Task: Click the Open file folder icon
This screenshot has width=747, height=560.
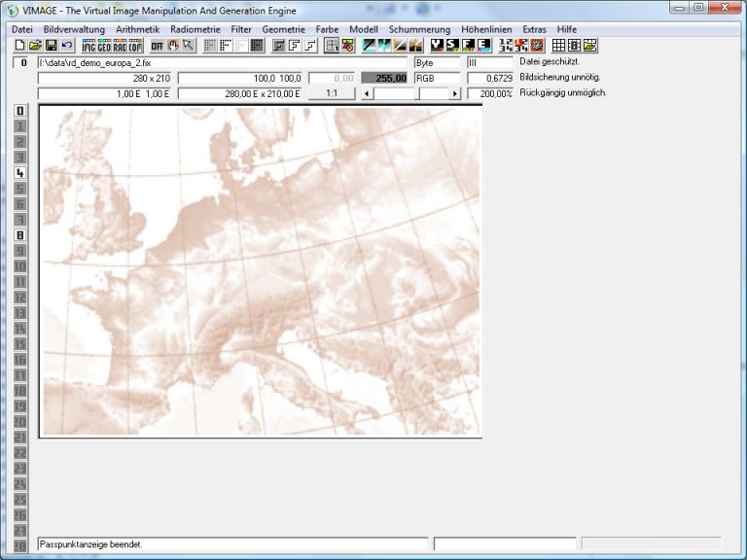Action: click(x=35, y=46)
